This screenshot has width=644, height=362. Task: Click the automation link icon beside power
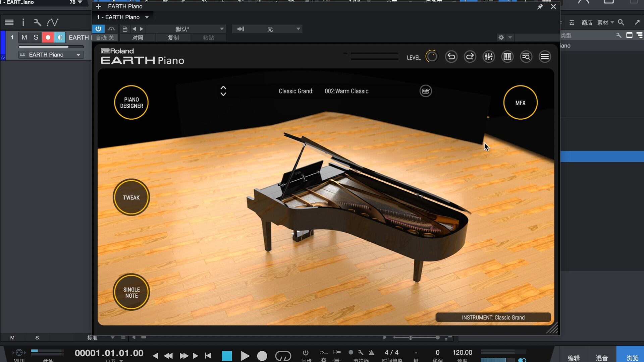111,29
